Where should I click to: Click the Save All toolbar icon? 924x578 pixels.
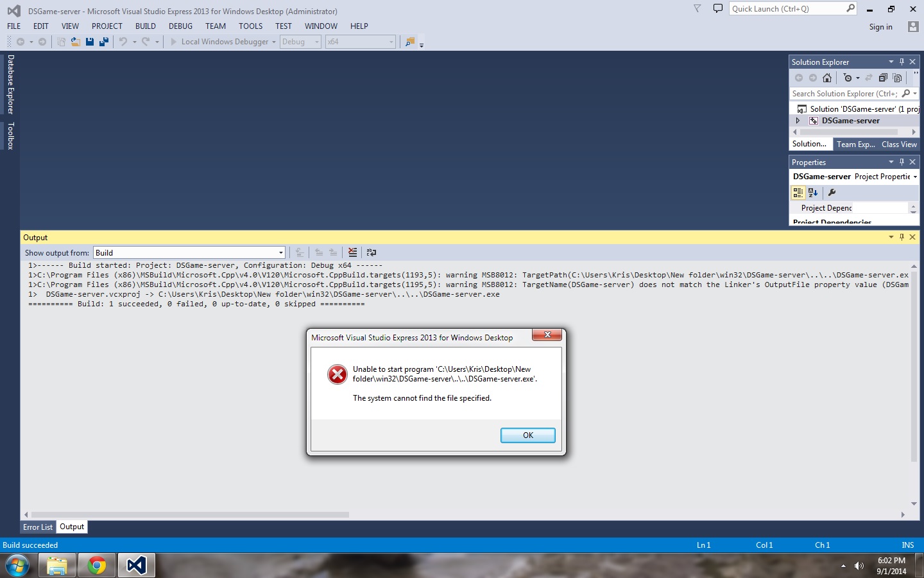pyautogui.click(x=103, y=42)
